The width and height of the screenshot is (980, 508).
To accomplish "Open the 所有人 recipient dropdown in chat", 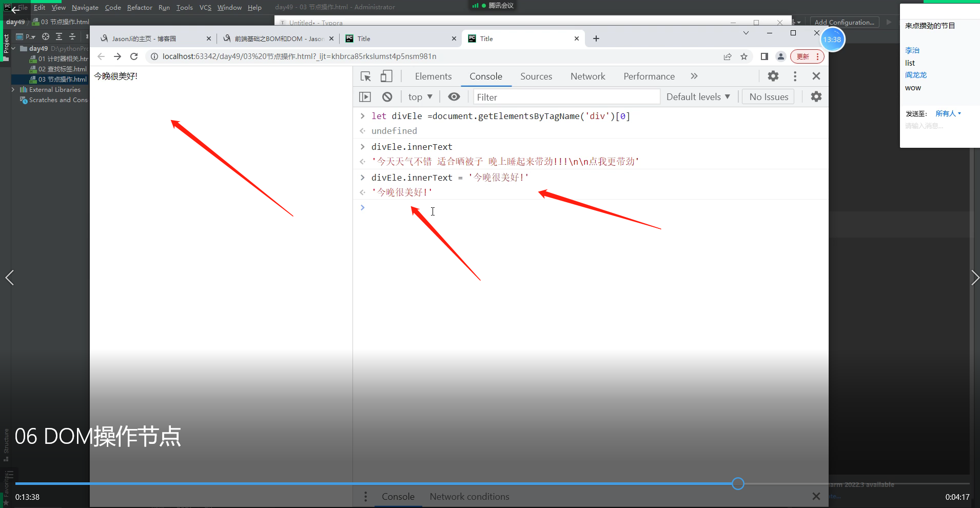I will click(948, 113).
